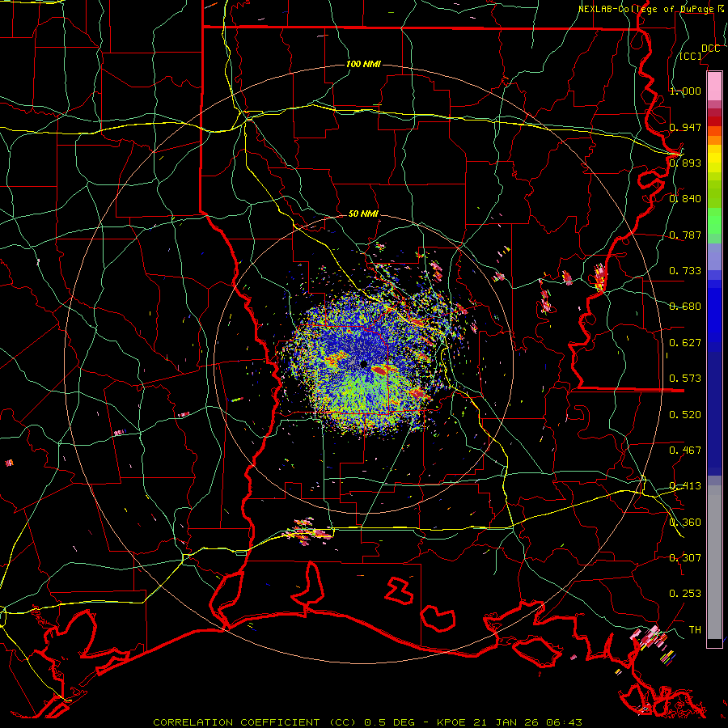Select the 0.467 scale value
Image resolution: width=728 pixels, height=728 pixels.
pos(685,451)
